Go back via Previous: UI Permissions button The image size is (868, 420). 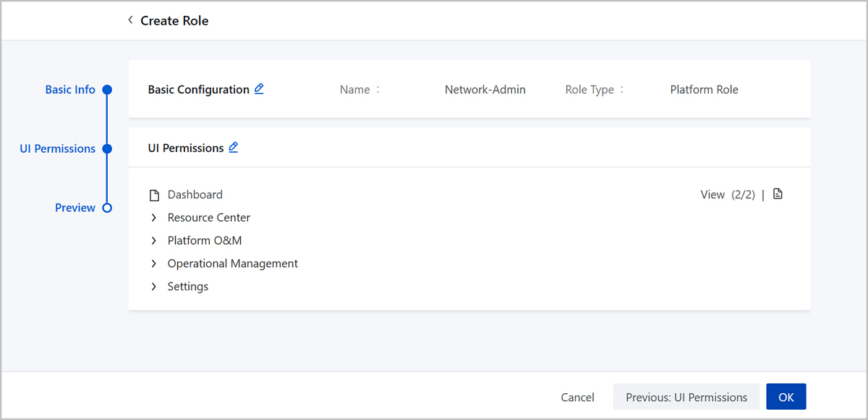686,397
